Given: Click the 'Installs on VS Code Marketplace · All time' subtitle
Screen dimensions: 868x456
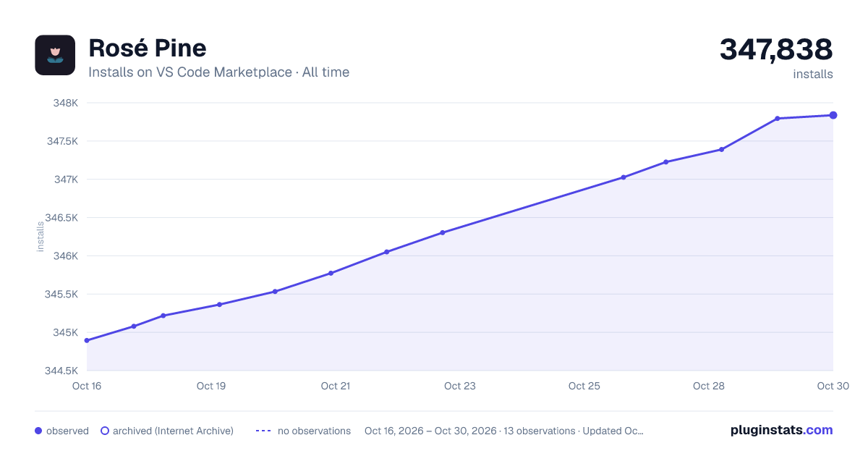Looking at the screenshot, I should coord(218,72).
